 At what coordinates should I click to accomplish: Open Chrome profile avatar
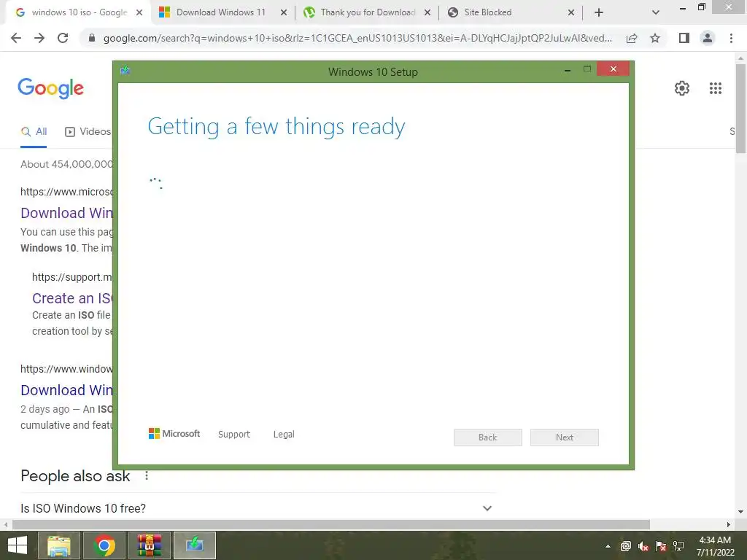click(708, 38)
